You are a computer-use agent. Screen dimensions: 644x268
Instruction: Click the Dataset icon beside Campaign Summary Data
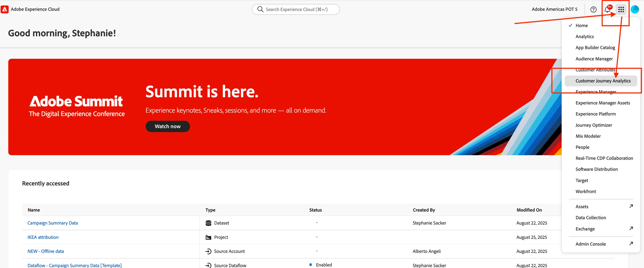pos(208,223)
